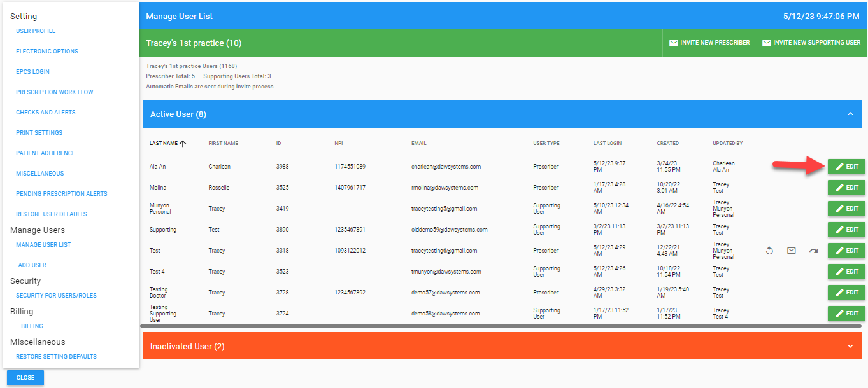
Task: Click the Email column header
Action: (x=419, y=144)
